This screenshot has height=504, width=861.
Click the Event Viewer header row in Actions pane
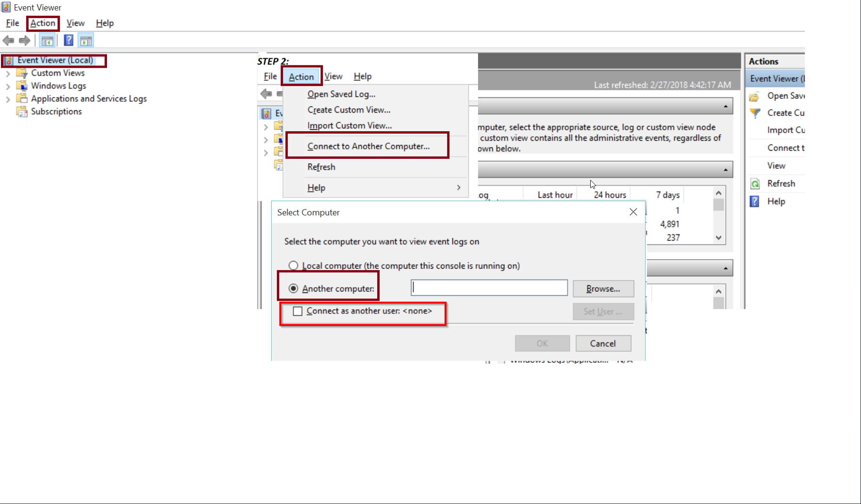click(775, 79)
